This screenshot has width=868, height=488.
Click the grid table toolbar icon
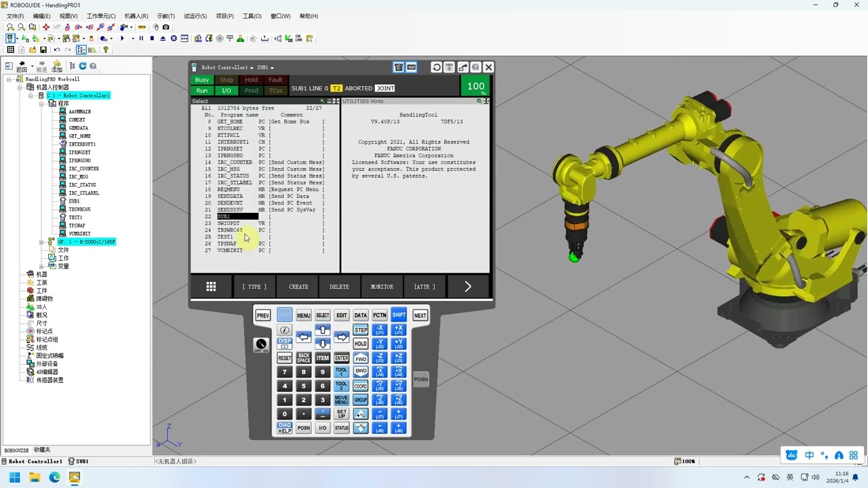tap(10, 49)
